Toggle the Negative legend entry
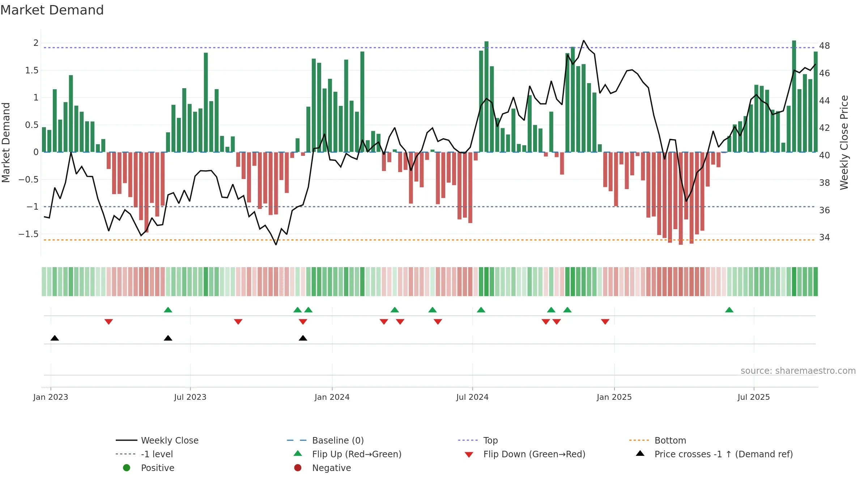Screen dimensions: 868x488 (x=323, y=468)
